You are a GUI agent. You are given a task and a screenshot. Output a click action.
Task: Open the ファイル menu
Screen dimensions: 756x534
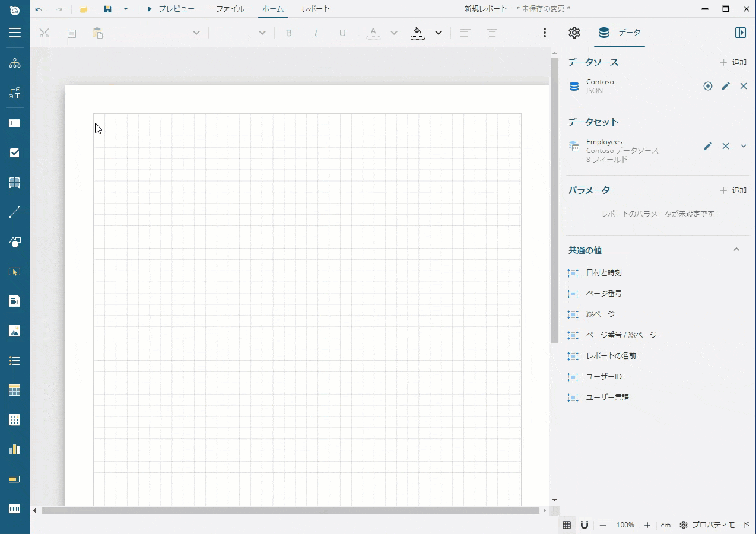230,9
